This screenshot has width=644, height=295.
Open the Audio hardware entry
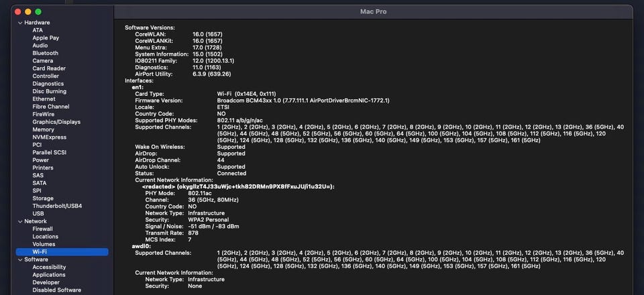tap(40, 46)
